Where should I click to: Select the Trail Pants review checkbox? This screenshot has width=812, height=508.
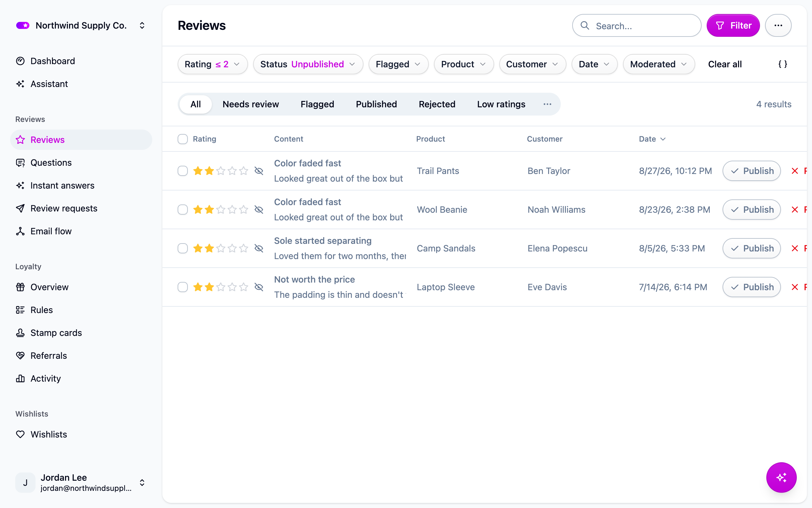coord(182,171)
